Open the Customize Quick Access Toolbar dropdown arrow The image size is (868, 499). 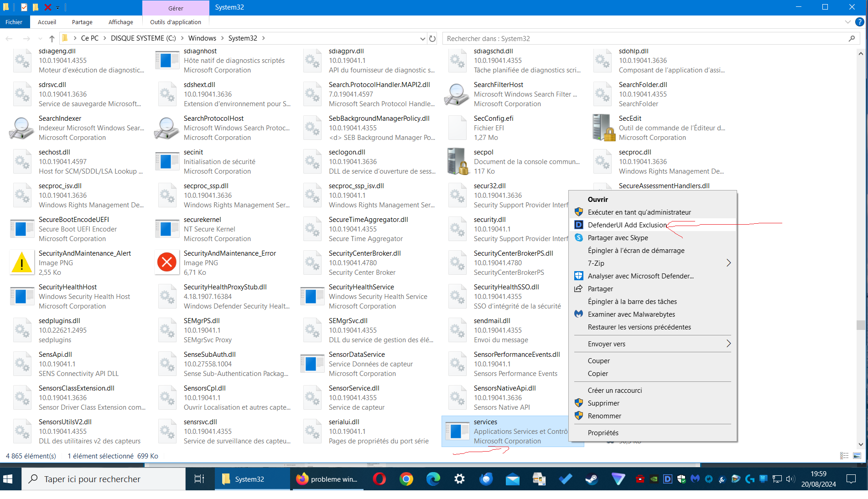[x=58, y=8]
